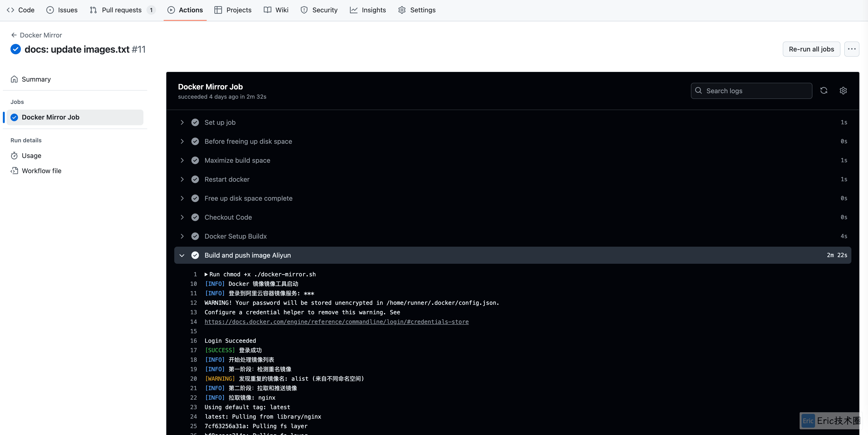This screenshot has height=435, width=868.
Task: Click success check icon of Restart docker
Action: click(x=195, y=179)
